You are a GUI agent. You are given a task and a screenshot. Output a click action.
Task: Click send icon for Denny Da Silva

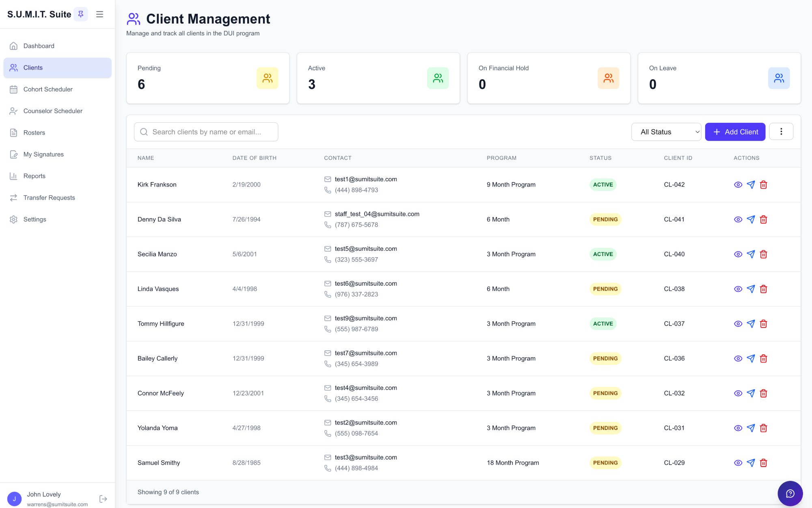[751, 219]
